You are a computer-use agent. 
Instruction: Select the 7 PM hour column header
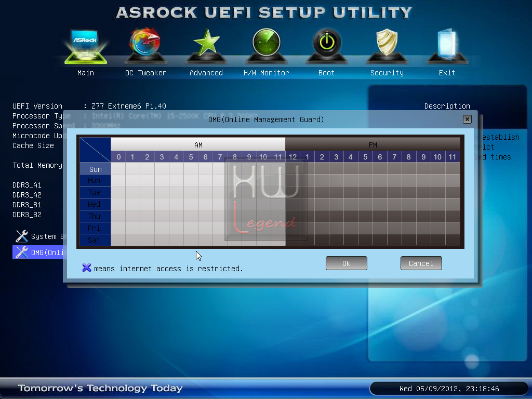pyautogui.click(x=395, y=157)
